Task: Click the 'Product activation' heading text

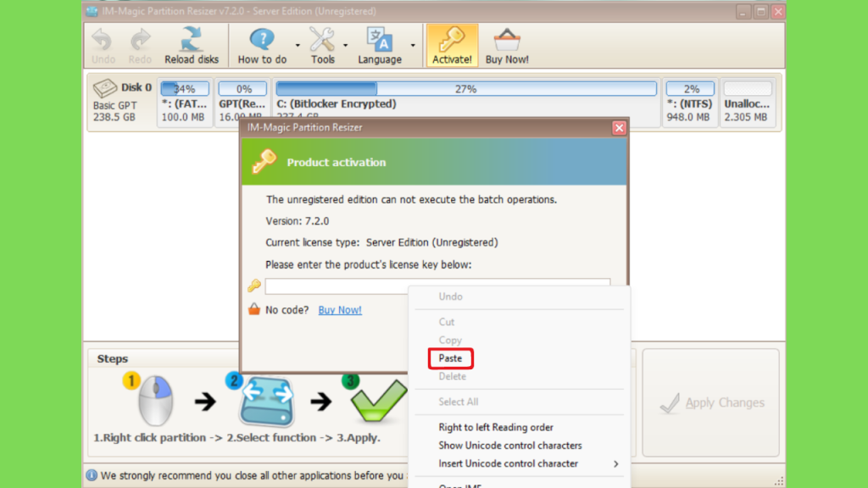Action: 336,162
